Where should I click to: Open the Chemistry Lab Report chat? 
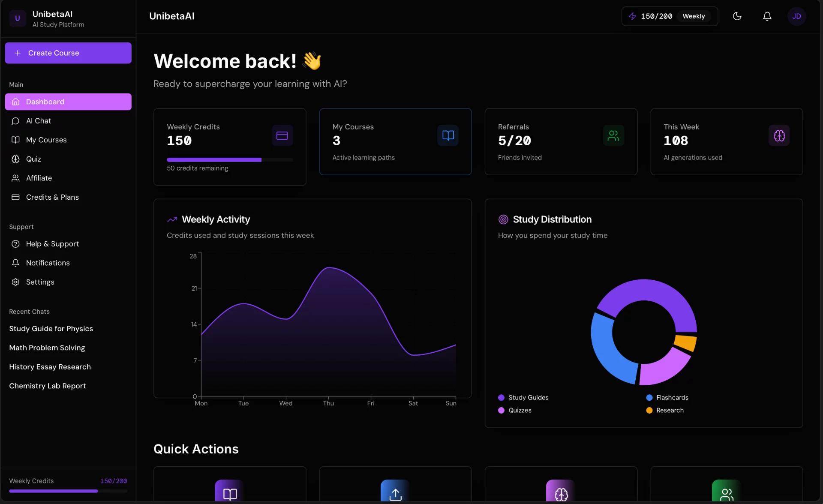click(48, 386)
